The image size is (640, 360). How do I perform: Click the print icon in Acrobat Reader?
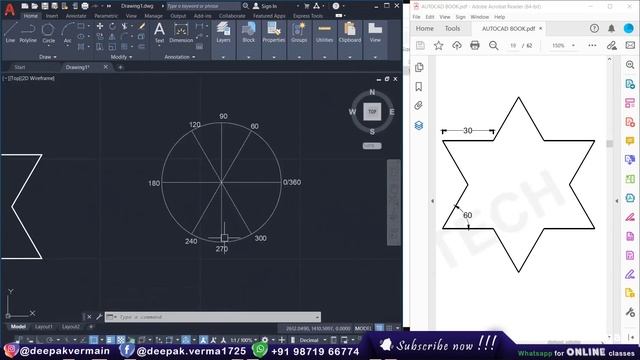[475, 45]
